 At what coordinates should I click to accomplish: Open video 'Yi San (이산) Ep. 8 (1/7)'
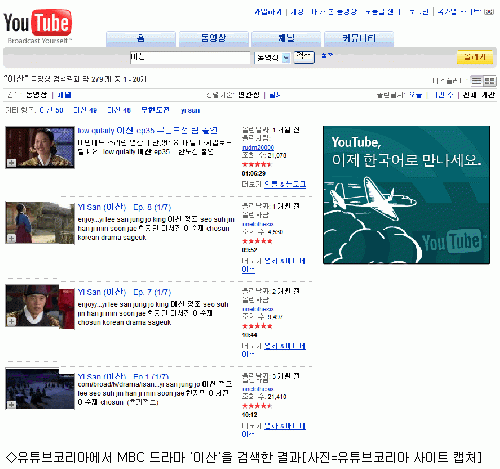pyautogui.click(x=124, y=207)
